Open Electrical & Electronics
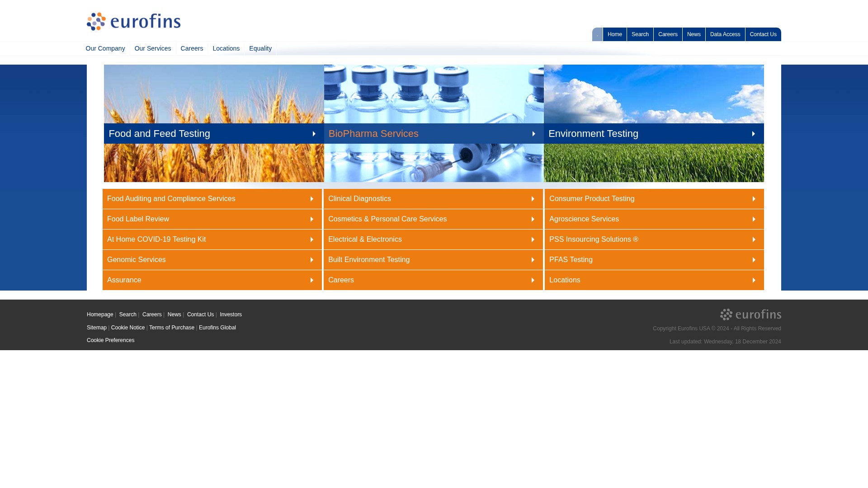868x488 pixels. (x=433, y=239)
